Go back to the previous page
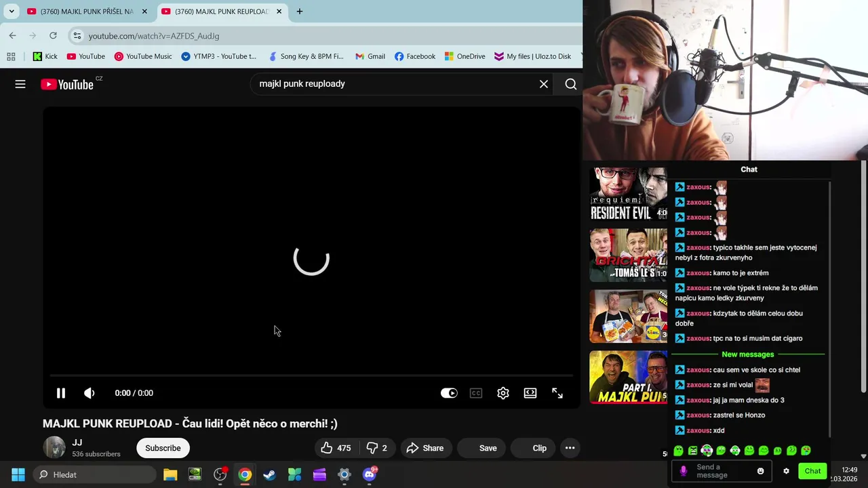Image resolution: width=868 pixels, height=488 pixels. pos(13,35)
